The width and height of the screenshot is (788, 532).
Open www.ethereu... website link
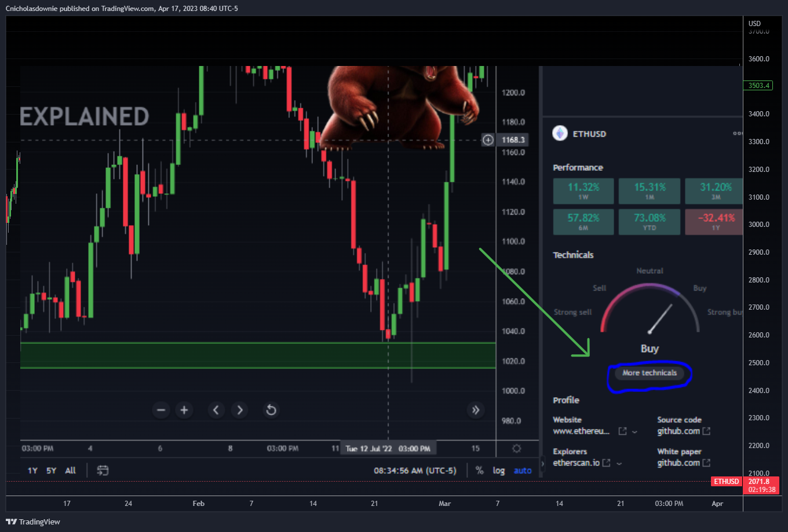pyautogui.click(x=581, y=431)
